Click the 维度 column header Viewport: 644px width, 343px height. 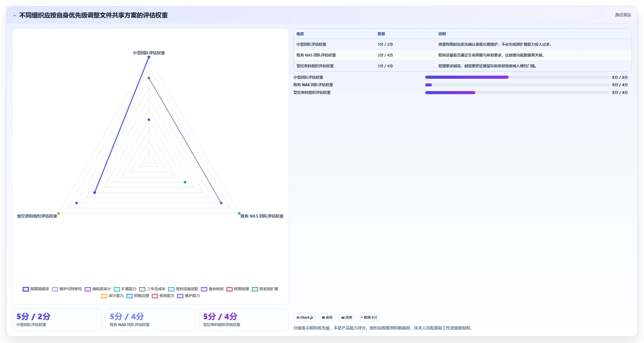coord(300,34)
